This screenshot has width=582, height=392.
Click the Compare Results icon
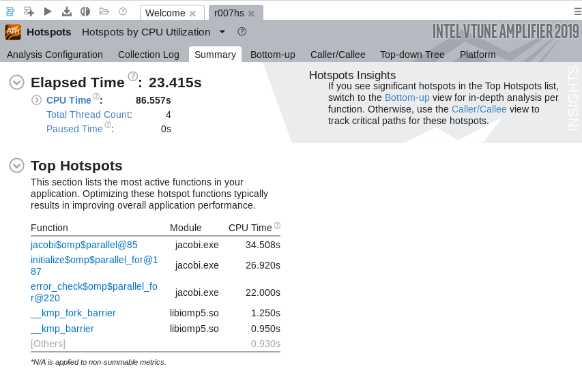85,12
